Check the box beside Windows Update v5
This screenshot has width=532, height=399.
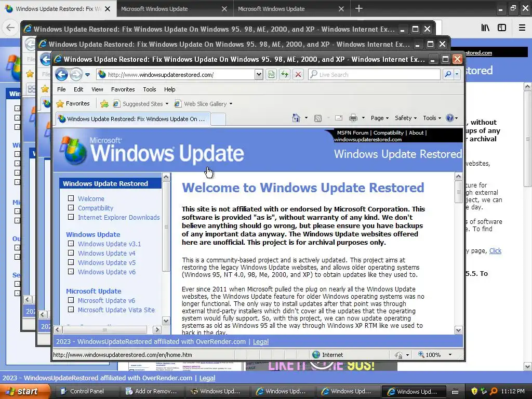[71, 262]
